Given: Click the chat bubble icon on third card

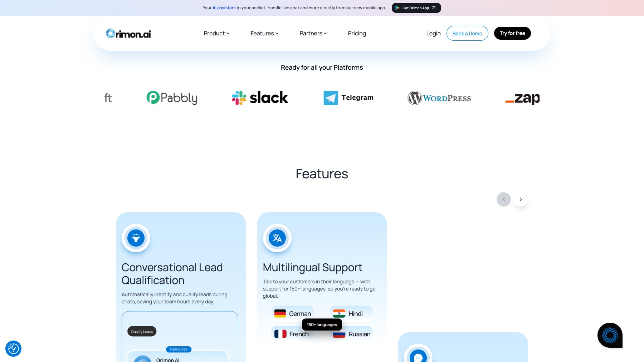Looking at the screenshot, I should (418, 357).
